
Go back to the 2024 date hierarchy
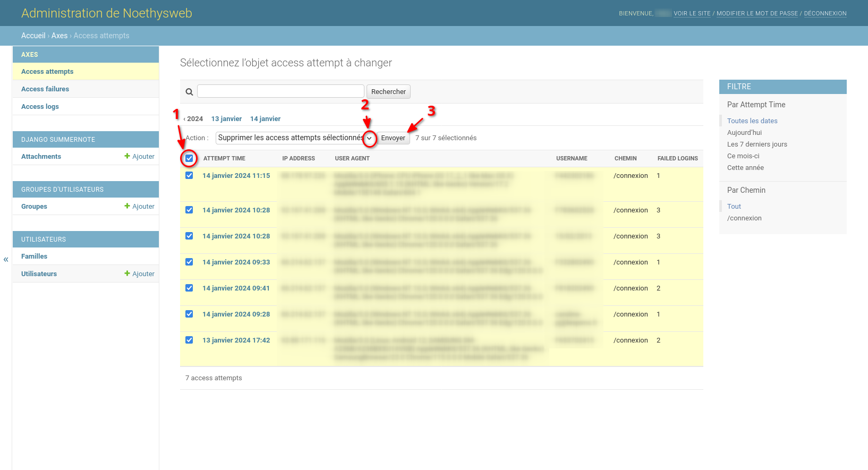click(194, 119)
